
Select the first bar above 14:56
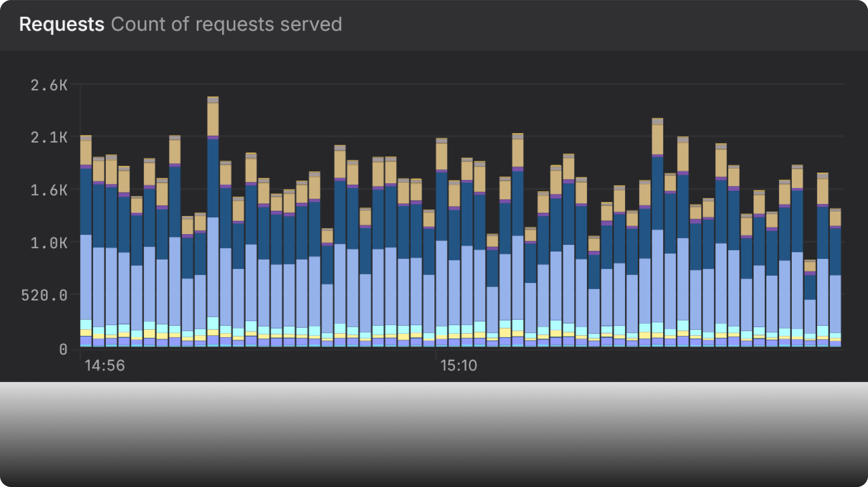[x=86, y=241]
